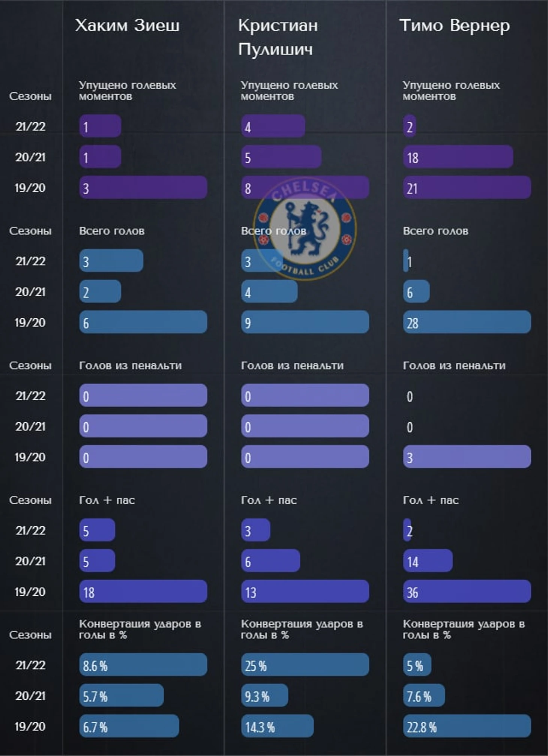This screenshot has height=756, width=548.
Task: Click the Всего голов label under Тимо Вернер
Action: coord(435,231)
